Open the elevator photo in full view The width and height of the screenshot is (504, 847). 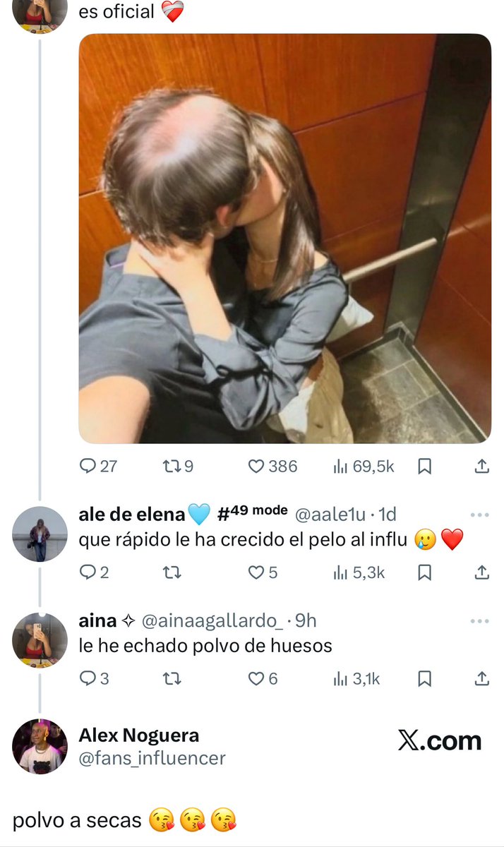(x=284, y=239)
